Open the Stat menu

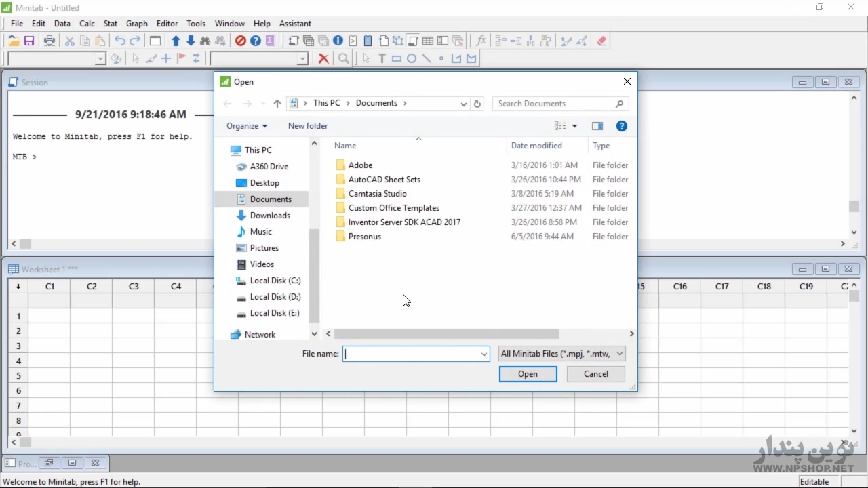click(x=111, y=23)
